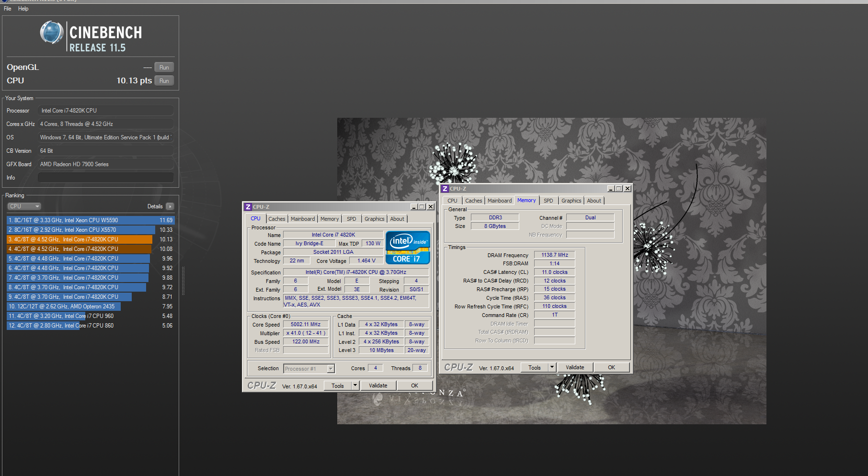
Task: Open the CPU ranking type dropdown
Action: tap(24, 206)
